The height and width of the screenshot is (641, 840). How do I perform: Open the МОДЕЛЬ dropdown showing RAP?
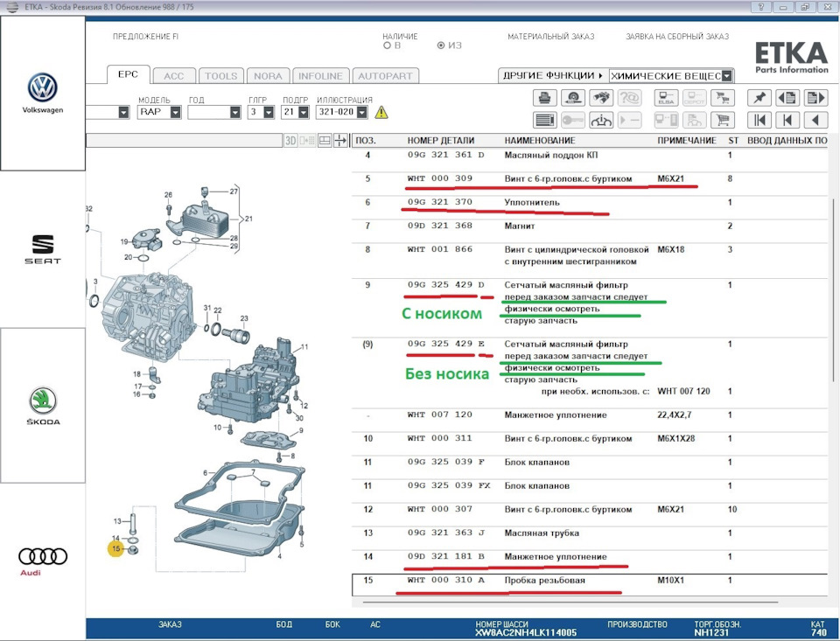(175, 112)
